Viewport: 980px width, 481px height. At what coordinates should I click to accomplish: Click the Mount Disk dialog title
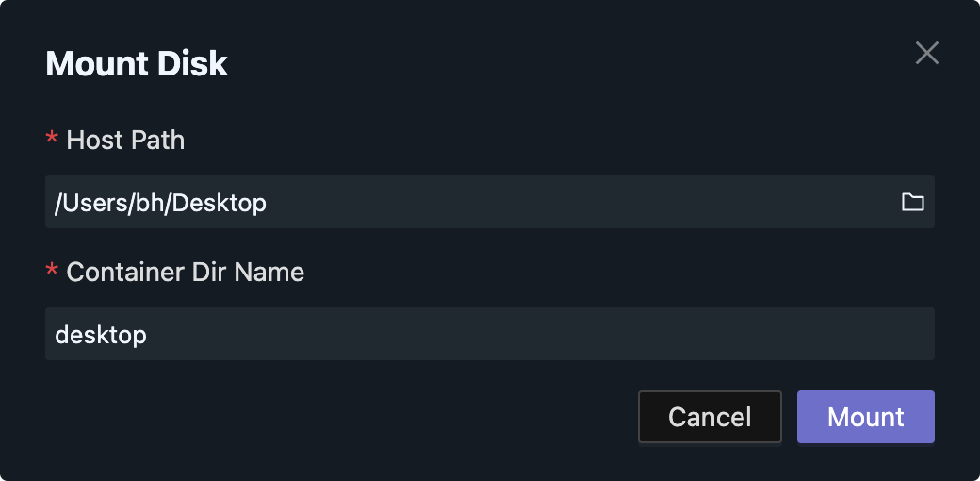137,64
